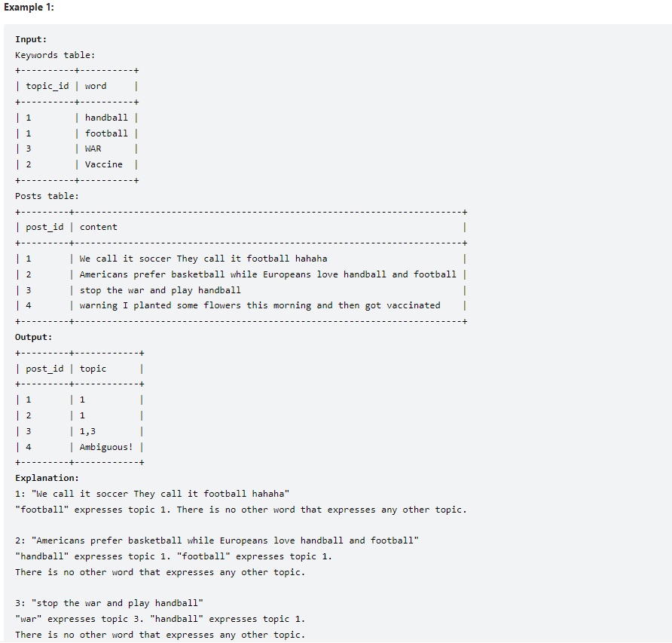672x643 pixels.
Task: Select the 'Vaccine' keyword cell
Action: click(x=104, y=164)
